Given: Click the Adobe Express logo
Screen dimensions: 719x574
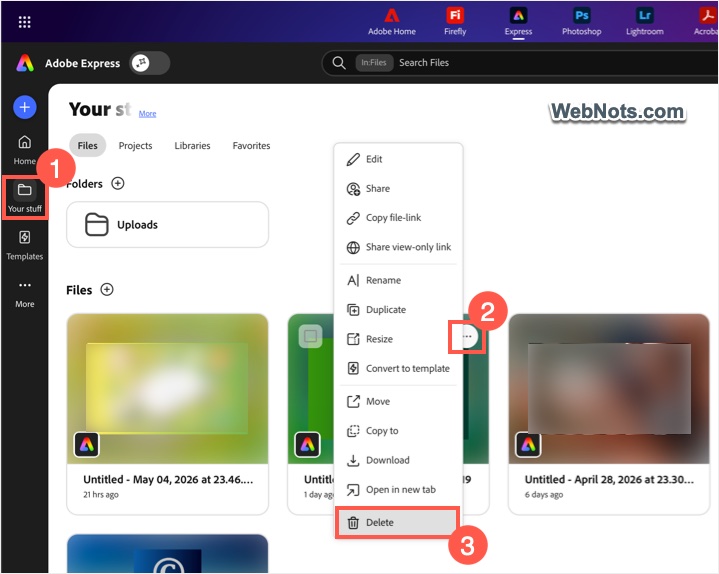Looking at the screenshot, I should [25, 63].
